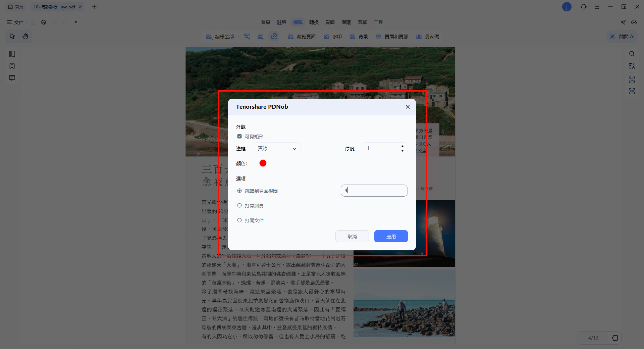This screenshot has height=349, width=644.
Task: Print the document using printer icon
Action: (x=44, y=22)
